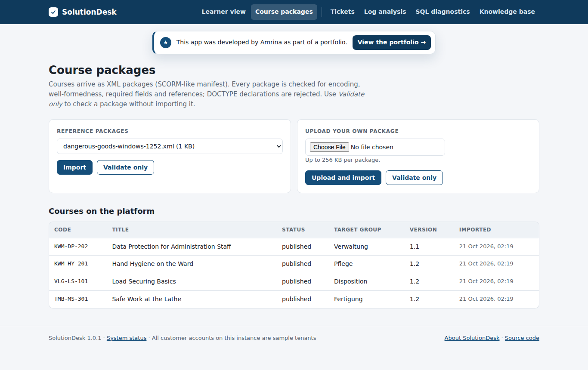The height and width of the screenshot is (370, 588).
Task: Click the STATUS column header
Action: [x=293, y=230]
